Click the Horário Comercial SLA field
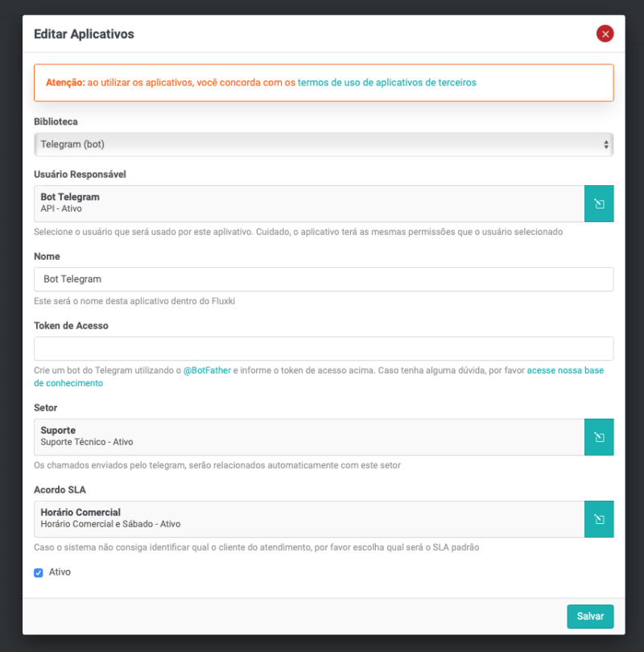Viewport: 644px width, 652px height. (309, 519)
